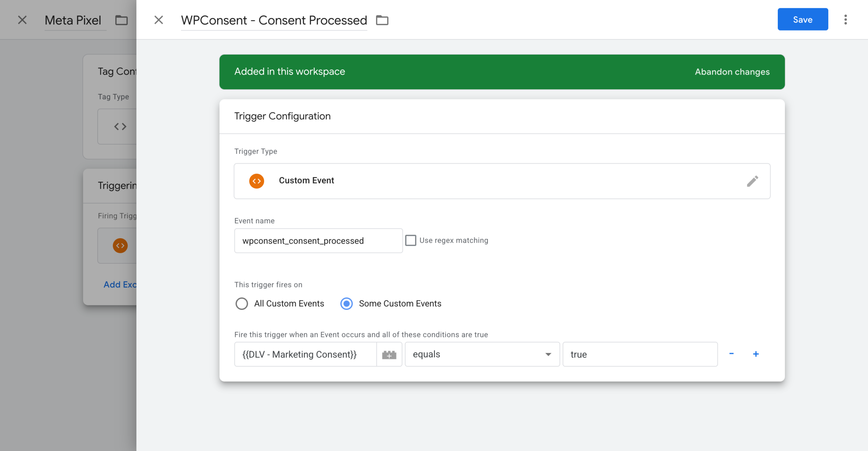This screenshot has width=868, height=451.
Task: Enable Use regex matching
Action: pyautogui.click(x=411, y=240)
